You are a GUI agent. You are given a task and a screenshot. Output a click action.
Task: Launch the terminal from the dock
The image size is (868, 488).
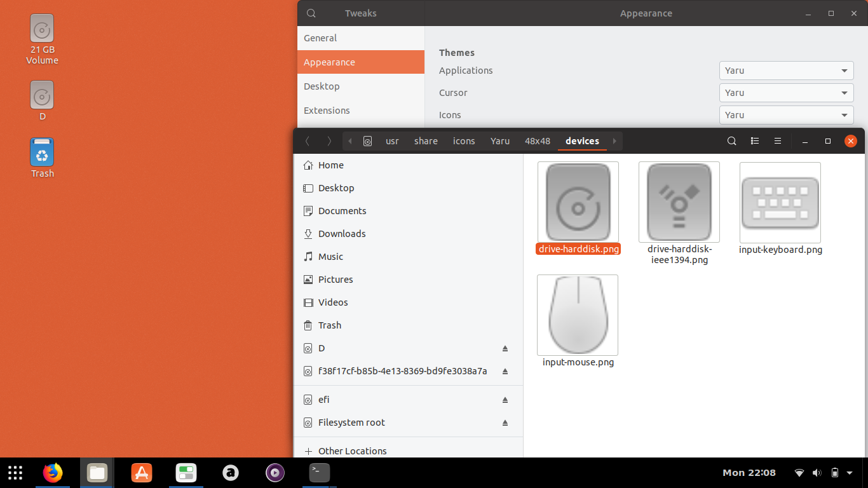click(x=319, y=473)
